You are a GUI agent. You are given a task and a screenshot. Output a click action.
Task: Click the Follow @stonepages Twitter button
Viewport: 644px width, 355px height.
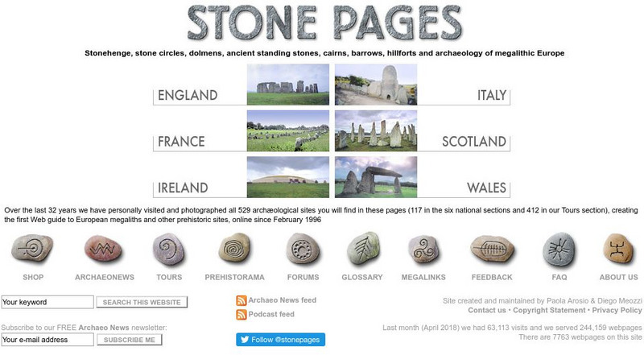280,340
